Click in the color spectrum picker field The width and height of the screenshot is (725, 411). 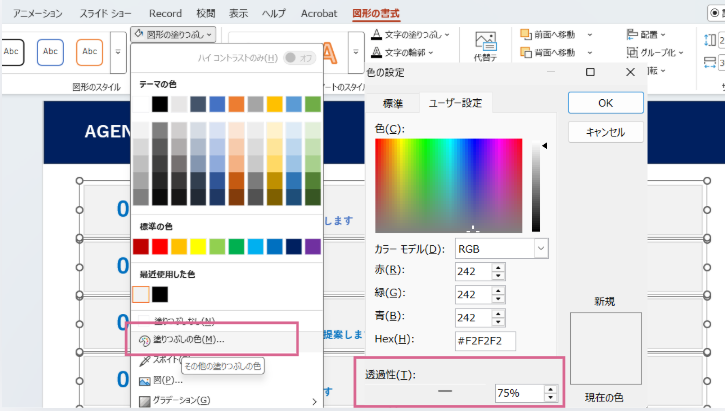pyautogui.click(x=449, y=185)
